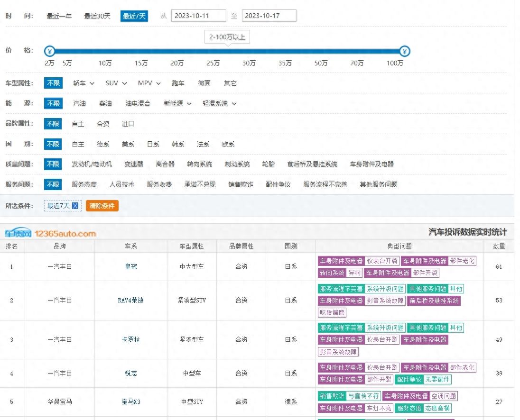The image size is (520, 420).
Task: Filter country by 欧系
Action: pos(228,144)
